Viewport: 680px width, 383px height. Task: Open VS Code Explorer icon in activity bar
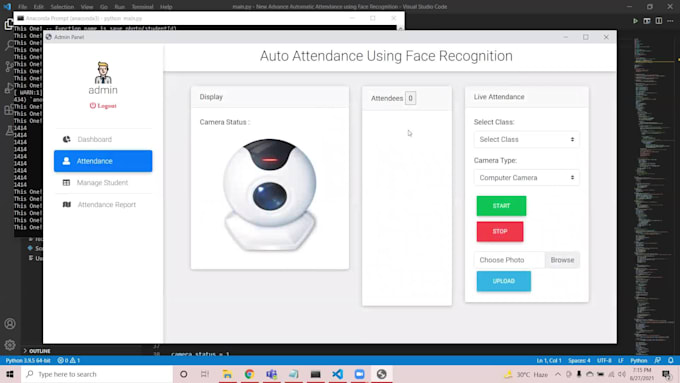click(9, 24)
